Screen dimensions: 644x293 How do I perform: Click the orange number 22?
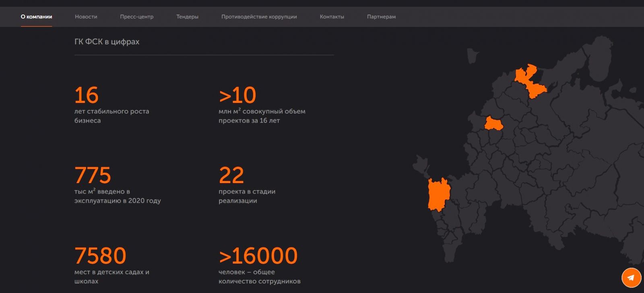[231, 175]
